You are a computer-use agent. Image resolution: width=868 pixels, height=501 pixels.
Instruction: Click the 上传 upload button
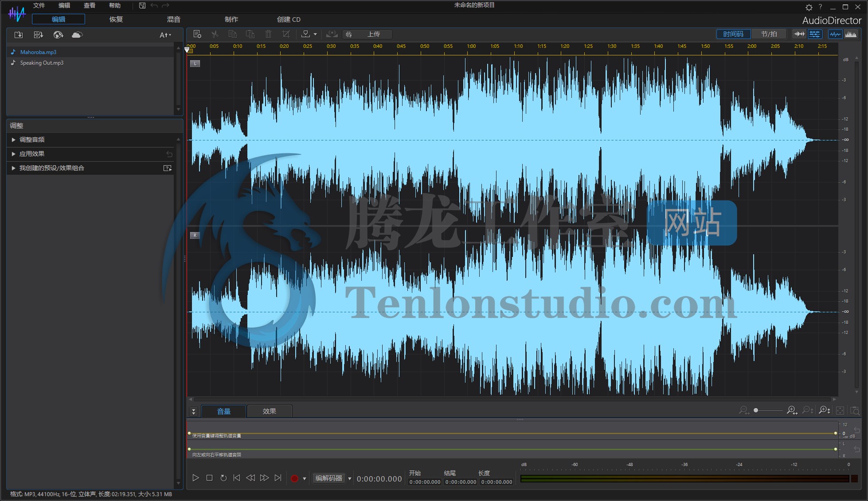pyautogui.click(x=368, y=34)
